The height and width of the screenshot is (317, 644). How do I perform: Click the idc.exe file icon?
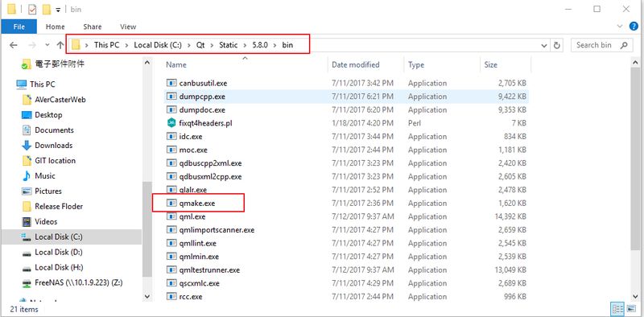click(x=171, y=136)
